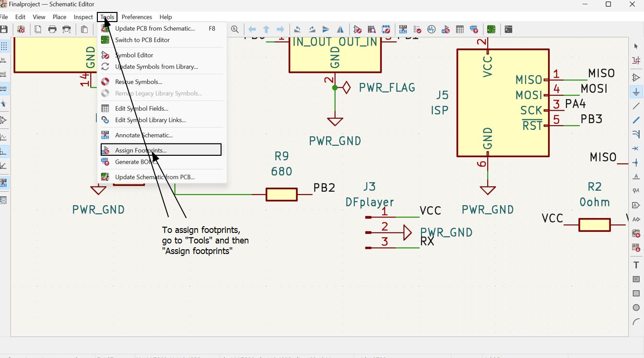Select the Add Symbol tool
Image resolution: width=644 pixels, height=358 pixels.
click(x=636, y=77)
